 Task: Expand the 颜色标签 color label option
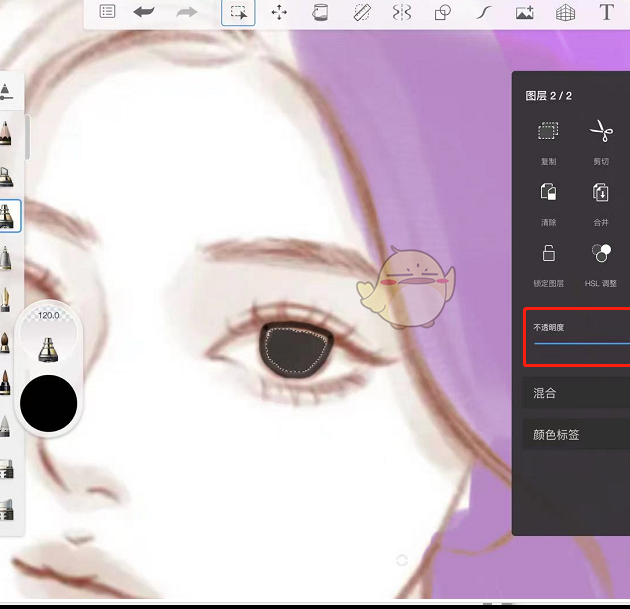click(x=576, y=434)
